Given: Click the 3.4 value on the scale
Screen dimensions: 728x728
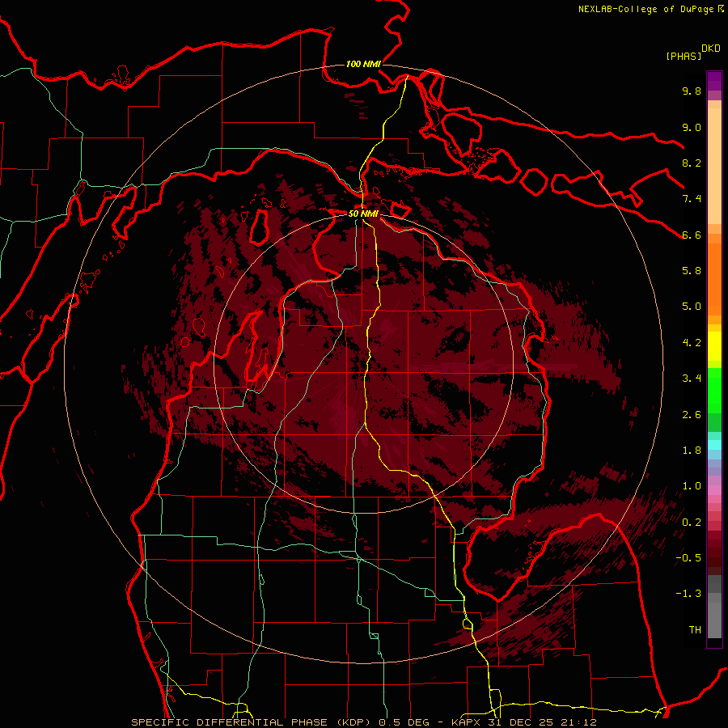Looking at the screenshot, I should (692, 379).
